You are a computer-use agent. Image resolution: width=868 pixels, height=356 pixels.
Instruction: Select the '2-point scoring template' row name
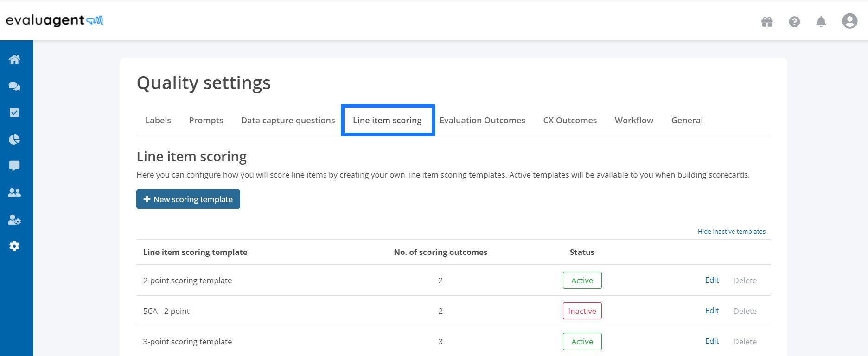point(187,280)
